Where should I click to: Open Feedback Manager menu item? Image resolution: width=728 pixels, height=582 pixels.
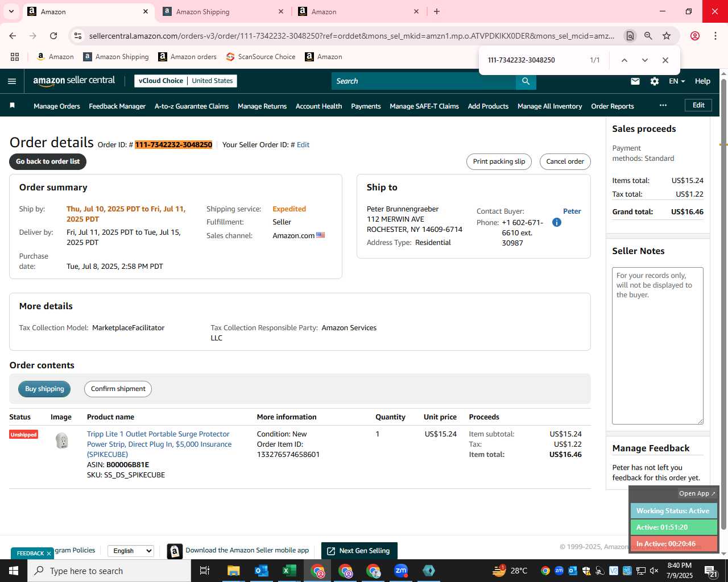point(117,106)
